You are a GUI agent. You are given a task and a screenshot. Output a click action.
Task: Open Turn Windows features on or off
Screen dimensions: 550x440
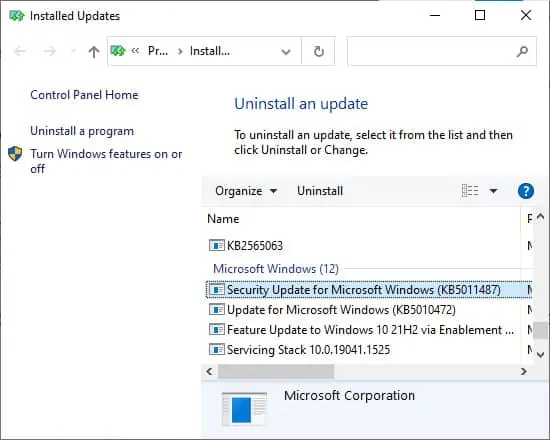click(106, 161)
